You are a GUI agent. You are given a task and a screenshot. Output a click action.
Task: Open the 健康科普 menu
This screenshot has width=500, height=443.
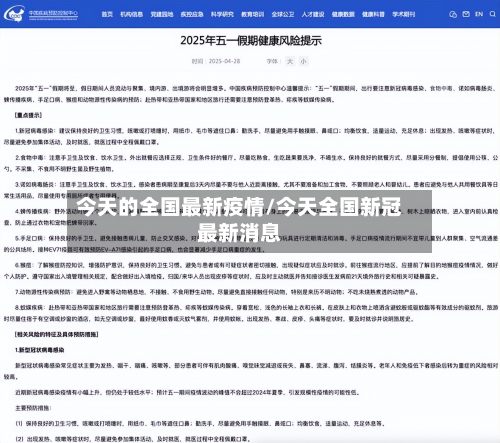pyautogui.click(x=373, y=14)
